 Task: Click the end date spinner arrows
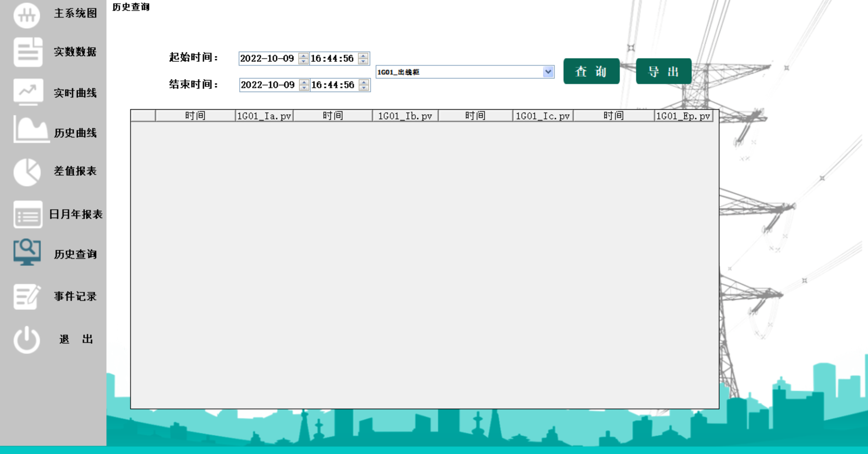[x=304, y=85]
